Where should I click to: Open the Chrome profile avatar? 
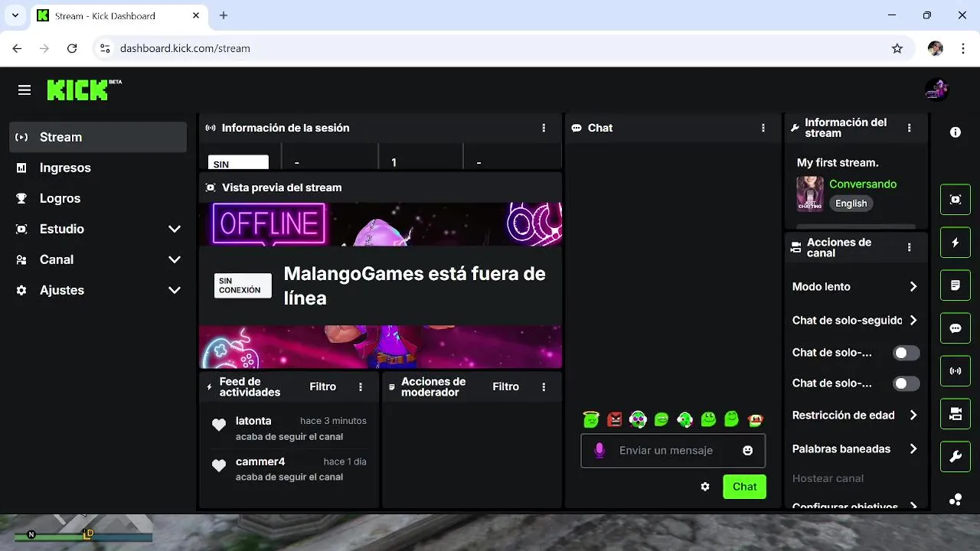click(936, 48)
